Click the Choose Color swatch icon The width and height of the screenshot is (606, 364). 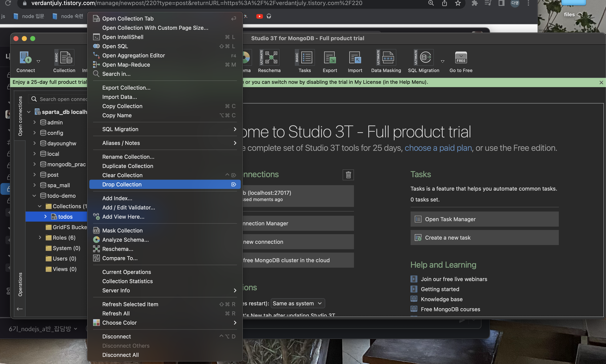tap(96, 323)
